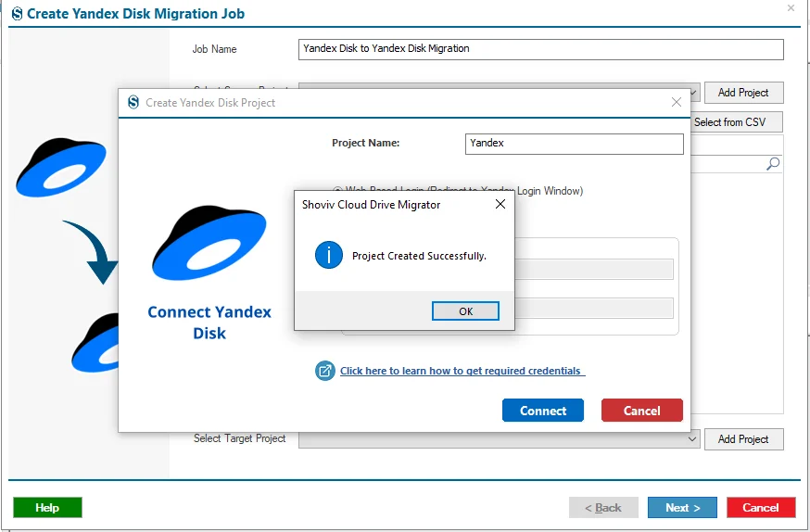This screenshot has height=532, width=810.
Task: Expand the Select Target Project dropdown
Action: pos(692,439)
